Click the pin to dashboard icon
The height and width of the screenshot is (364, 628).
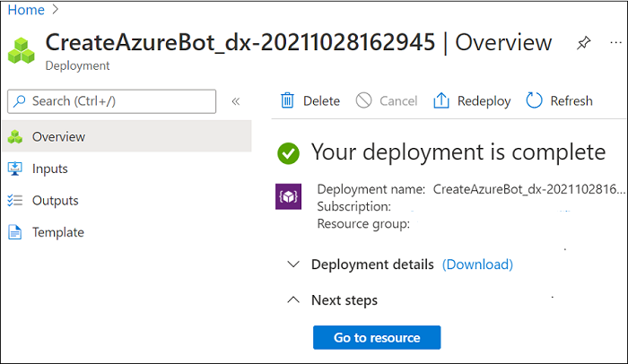584,43
